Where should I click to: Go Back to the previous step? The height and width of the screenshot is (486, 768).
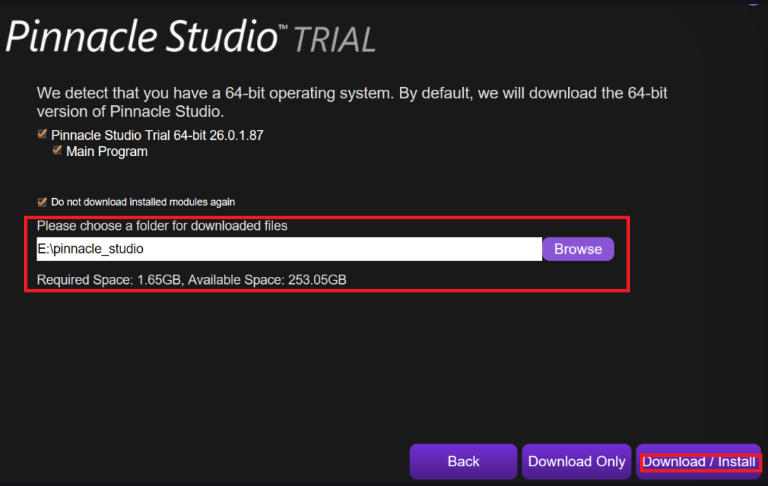pyautogui.click(x=463, y=461)
